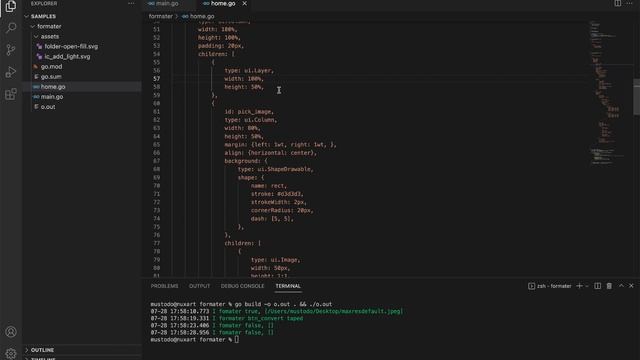Expand the OUTLINE section
Screen dimensions: 640x360
42,350
